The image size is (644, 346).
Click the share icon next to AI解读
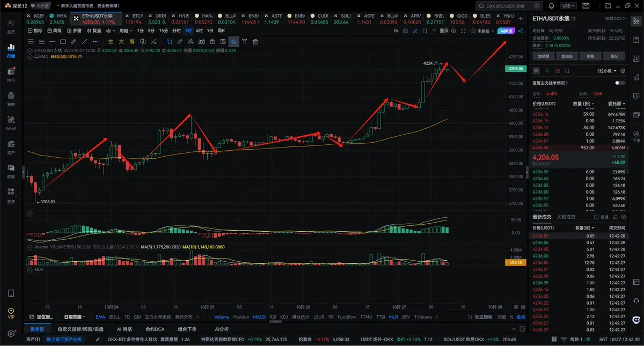[521, 31]
